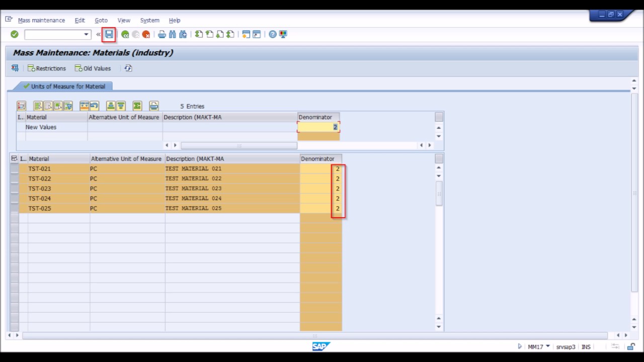Open the Goto menu
The image size is (644, 362).
point(101,20)
